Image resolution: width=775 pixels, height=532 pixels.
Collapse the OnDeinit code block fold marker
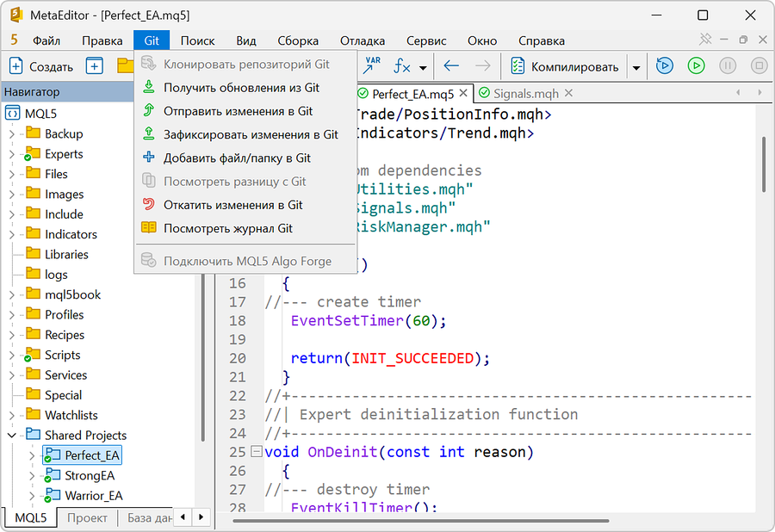point(256,451)
